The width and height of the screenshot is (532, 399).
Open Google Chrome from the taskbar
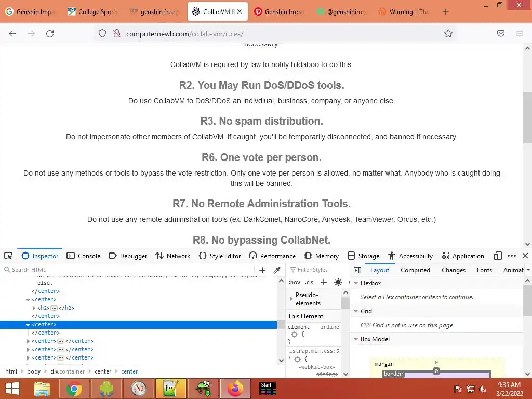coord(74,389)
